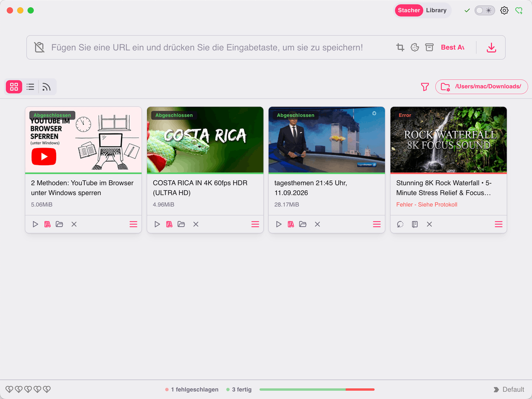Click the clipboard paste icon in URL bar

tap(39, 47)
